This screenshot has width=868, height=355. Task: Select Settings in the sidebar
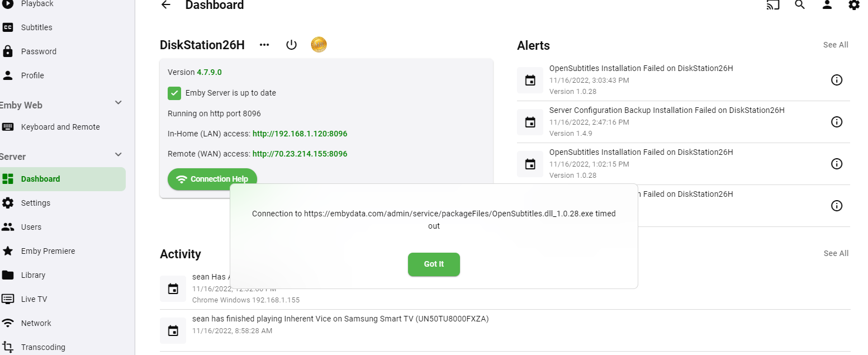point(36,203)
